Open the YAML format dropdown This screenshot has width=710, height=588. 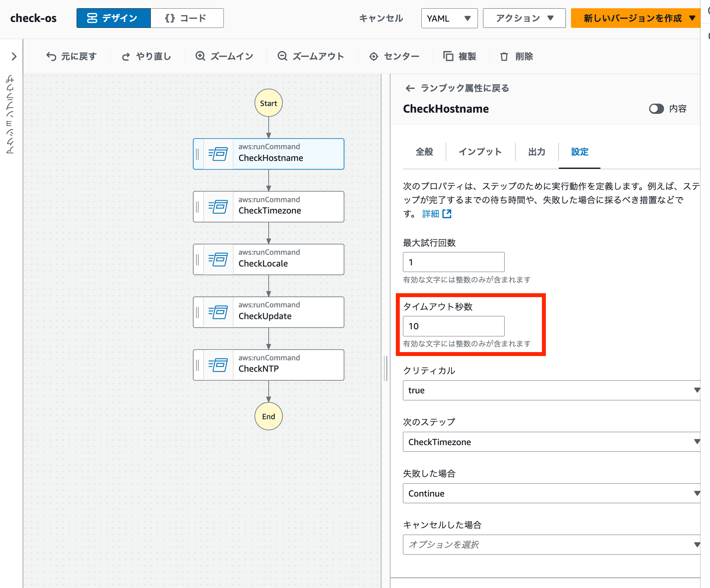(x=449, y=18)
